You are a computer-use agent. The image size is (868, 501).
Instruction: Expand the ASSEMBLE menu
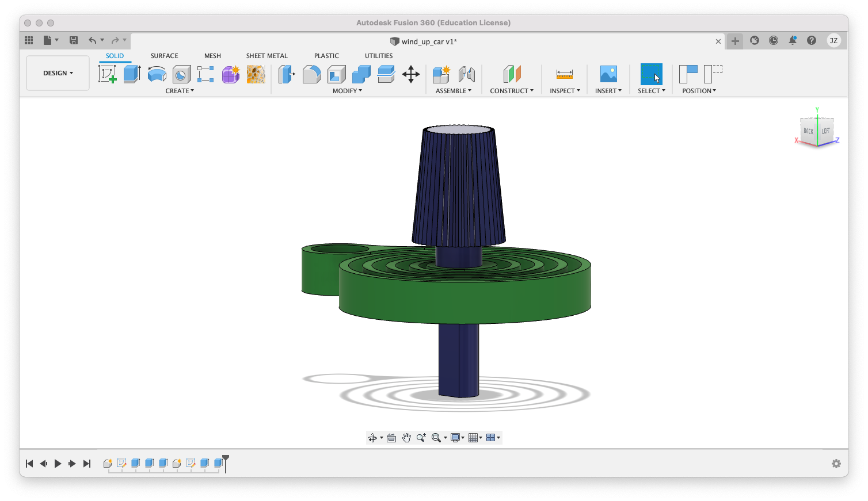454,91
